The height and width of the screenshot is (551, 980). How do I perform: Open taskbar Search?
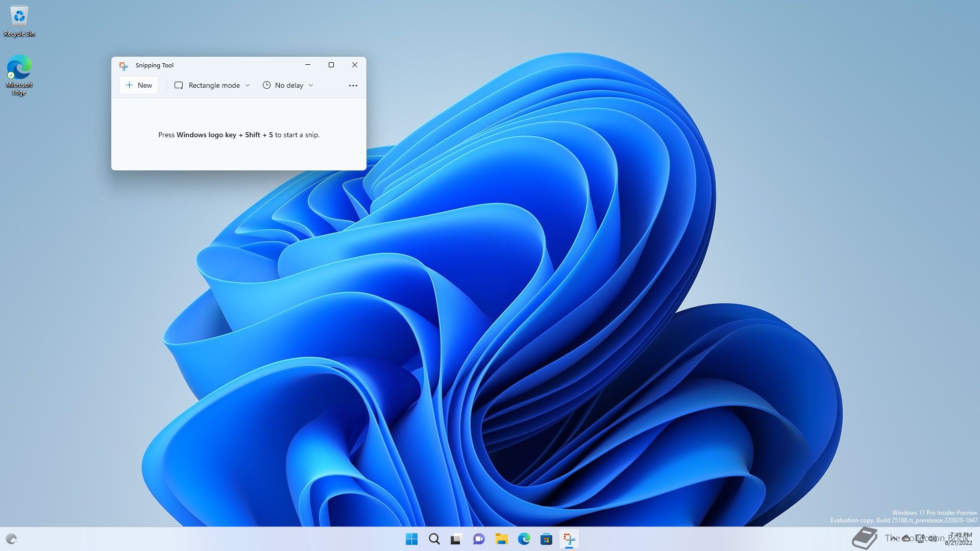(434, 539)
